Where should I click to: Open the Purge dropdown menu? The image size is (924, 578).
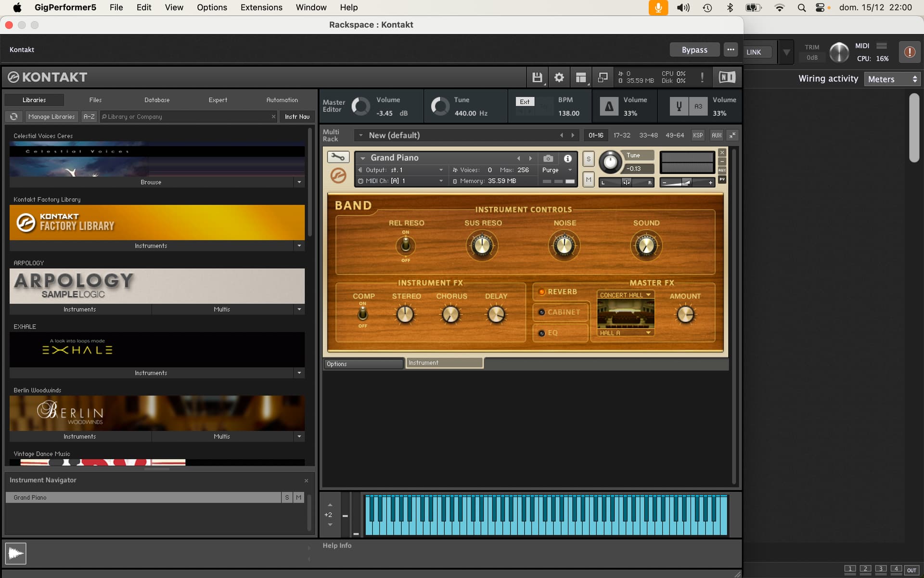click(557, 170)
